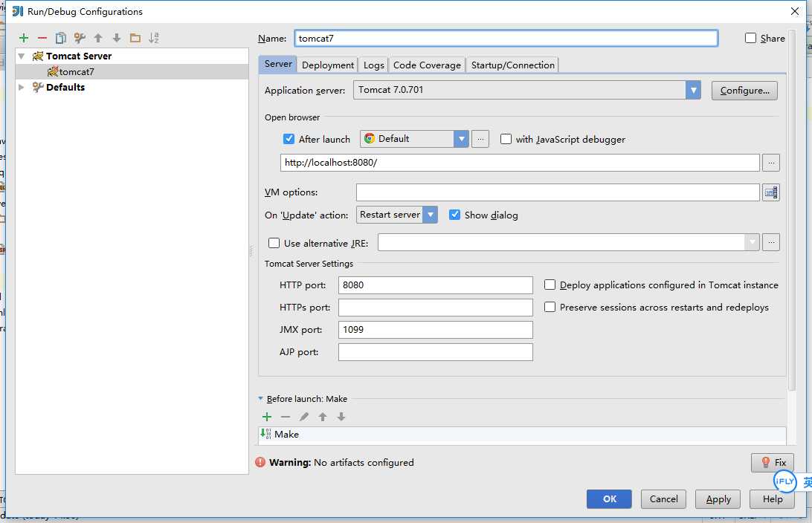Add Before launch task with plus
This screenshot has width=812, height=523.
point(267,417)
